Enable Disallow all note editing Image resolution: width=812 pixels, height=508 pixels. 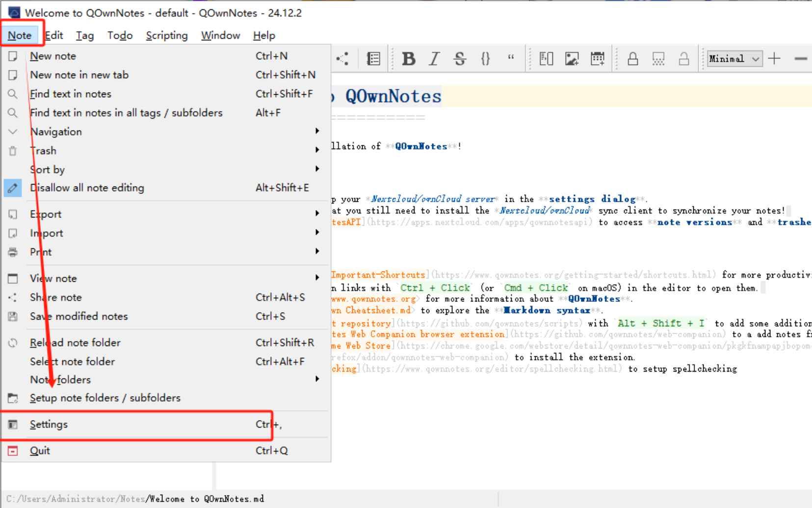87,187
